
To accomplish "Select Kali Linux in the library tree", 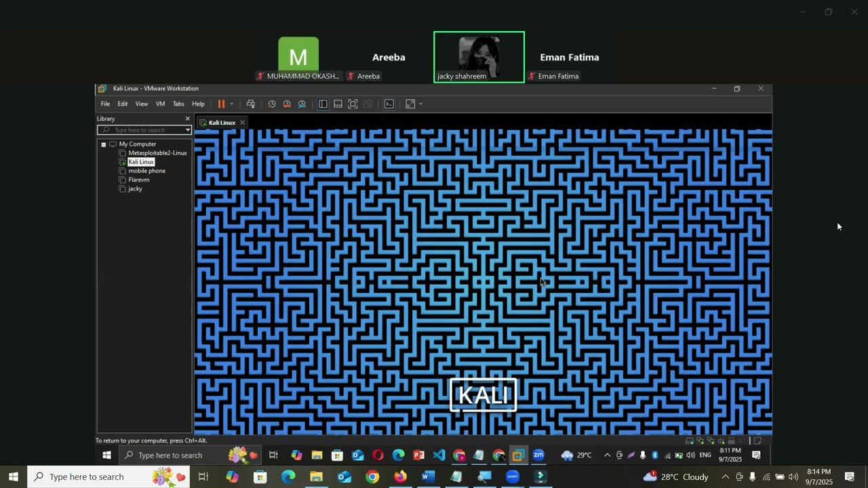I will pyautogui.click(x=141, y=162).
